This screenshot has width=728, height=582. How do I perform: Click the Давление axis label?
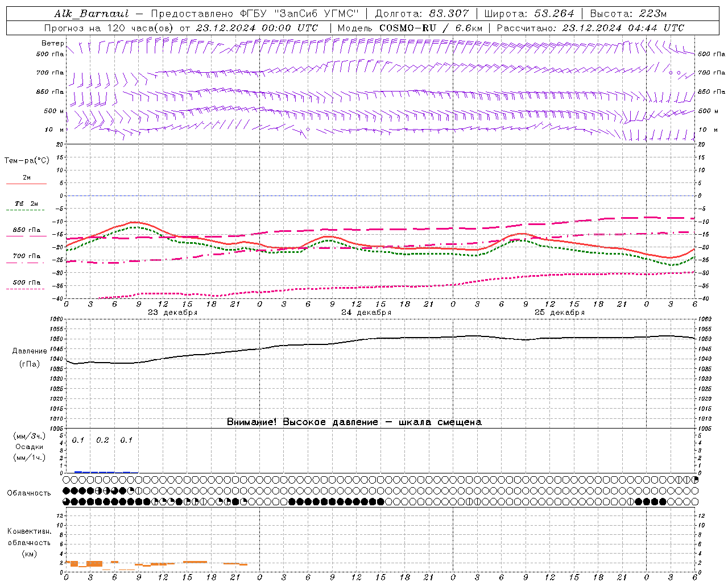point(29,351)
